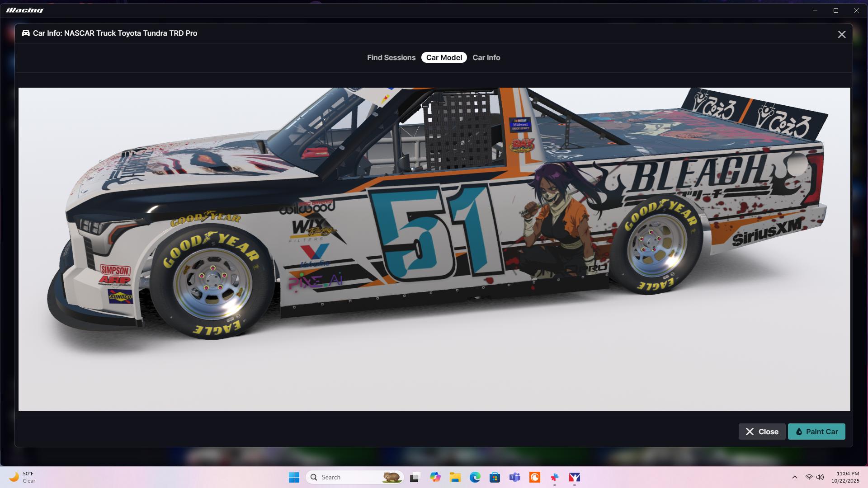
Task: Open Microsoft Edge from the taskbar
Action: coord(475,477)
